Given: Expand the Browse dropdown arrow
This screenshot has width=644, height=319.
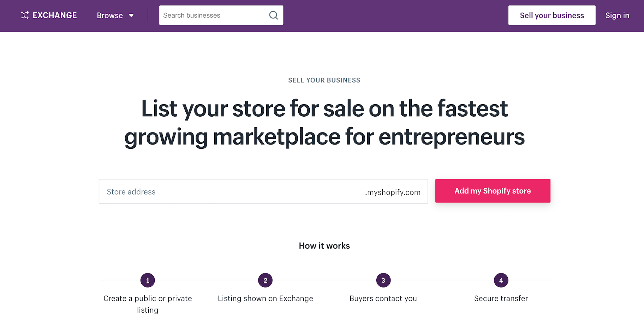Looking at the screenshot, I should 131,16.
